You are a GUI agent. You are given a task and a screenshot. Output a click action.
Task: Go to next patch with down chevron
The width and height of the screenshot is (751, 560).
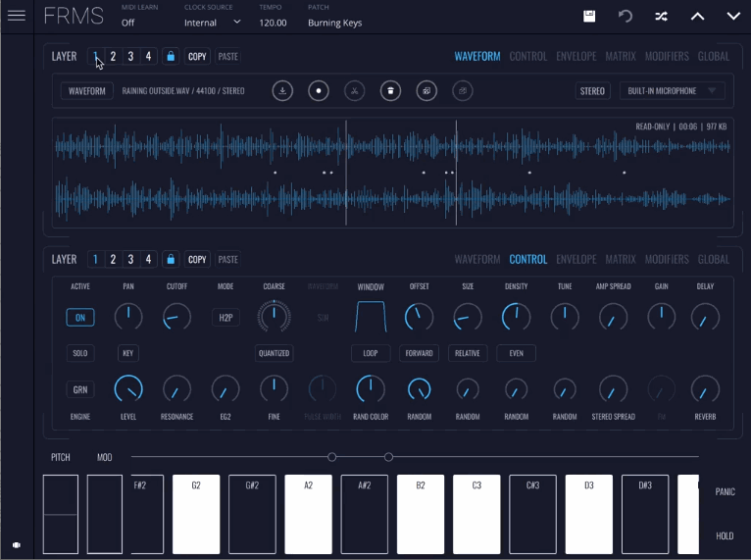click(733, 17)
